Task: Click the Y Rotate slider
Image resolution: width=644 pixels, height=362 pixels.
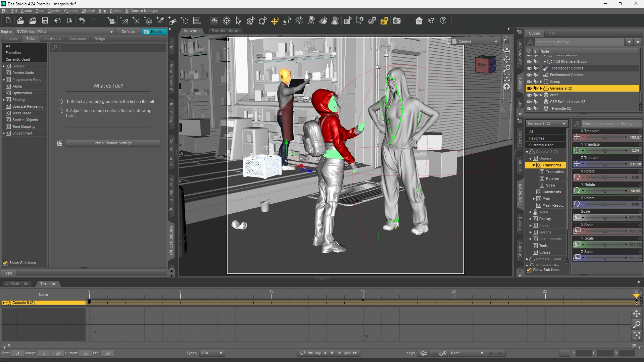Action: (x=604, y=191)
